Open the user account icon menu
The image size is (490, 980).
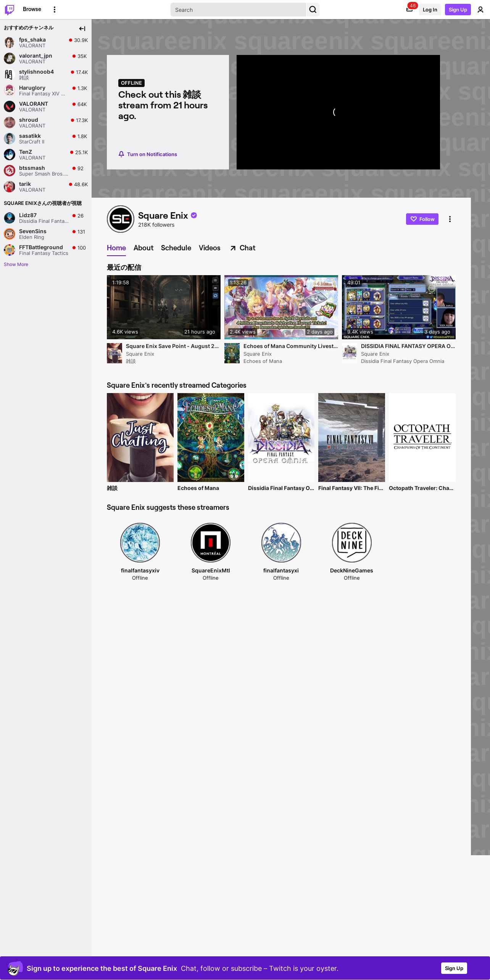[480, 10]
